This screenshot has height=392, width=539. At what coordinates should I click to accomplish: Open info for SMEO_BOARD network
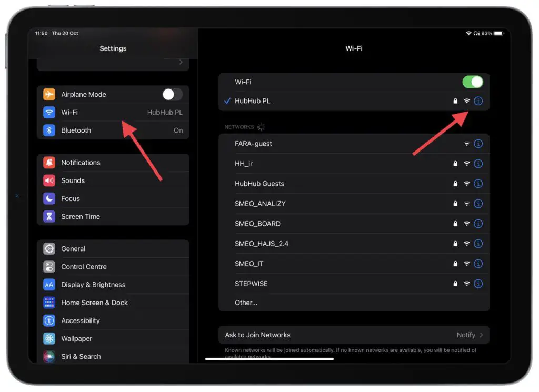click(x=478, y=224)
